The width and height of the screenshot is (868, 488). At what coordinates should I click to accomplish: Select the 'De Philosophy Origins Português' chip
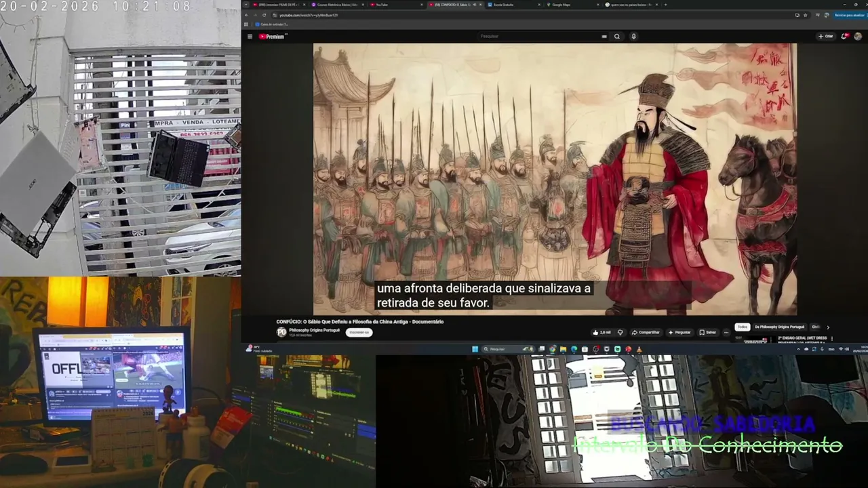[779, 327]
